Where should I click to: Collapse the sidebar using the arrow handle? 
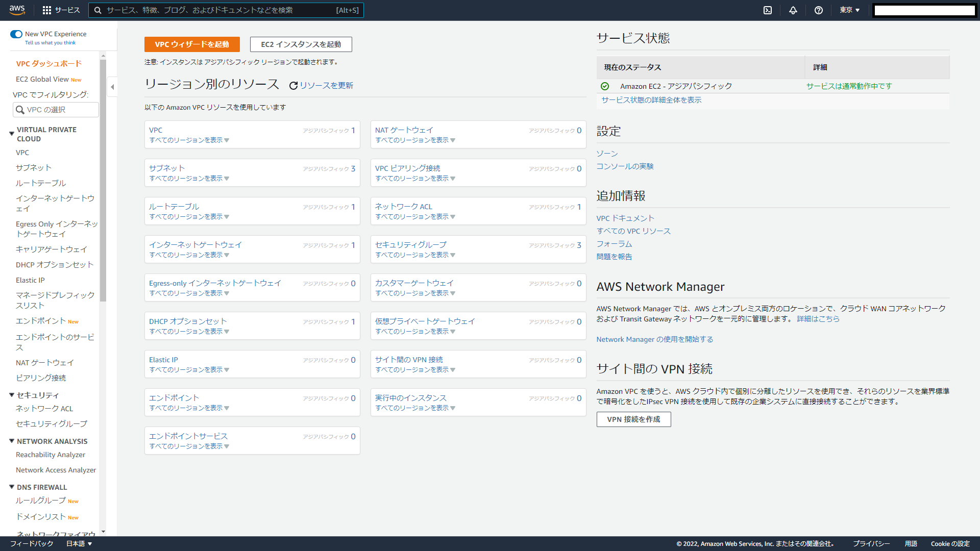point(112,87)
